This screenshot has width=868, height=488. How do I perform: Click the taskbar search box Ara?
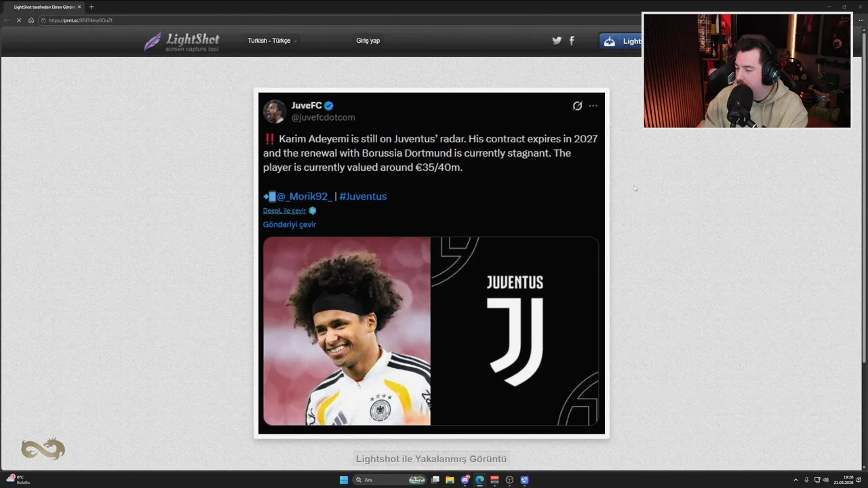coord(390,480)
